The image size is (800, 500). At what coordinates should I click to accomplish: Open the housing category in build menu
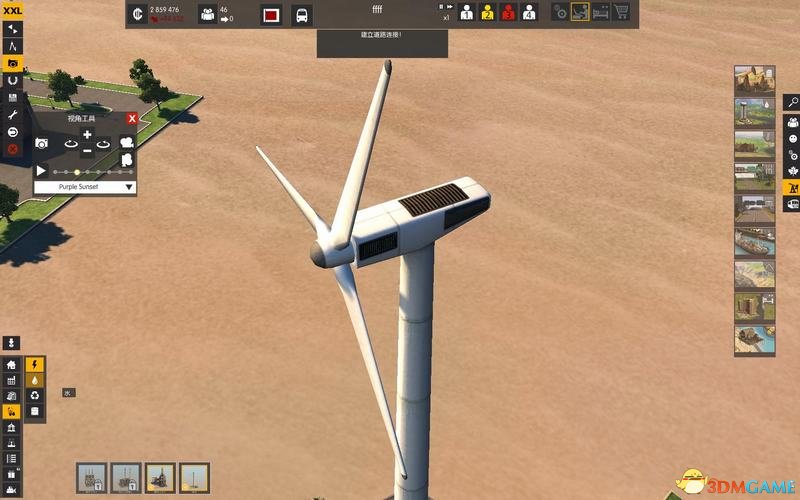[x=11, y=364]
